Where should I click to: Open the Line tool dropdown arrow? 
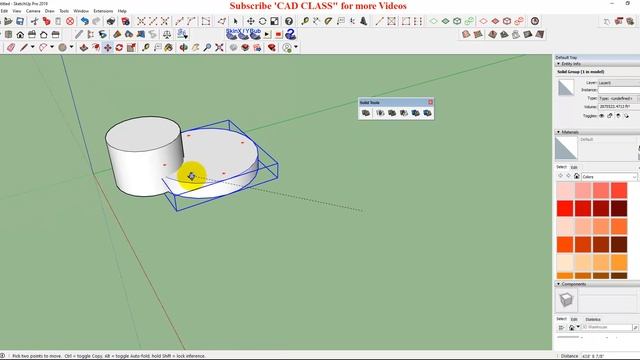click(x=32, y=47)
